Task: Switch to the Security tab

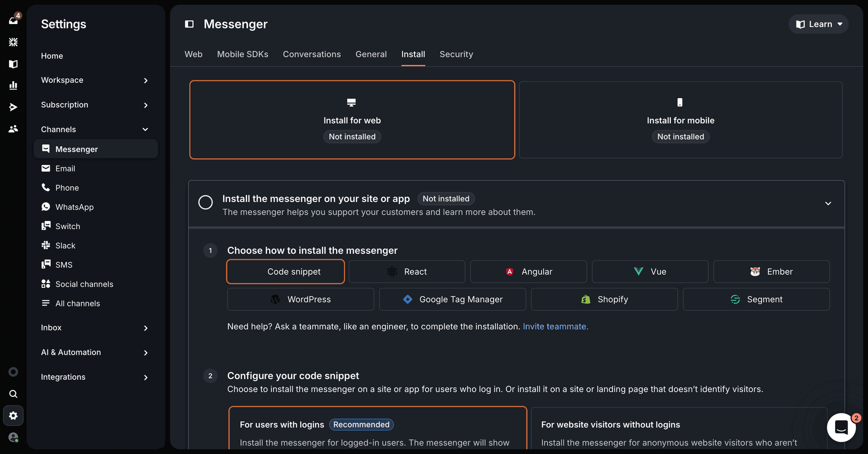Action: [x=456, y=54]
